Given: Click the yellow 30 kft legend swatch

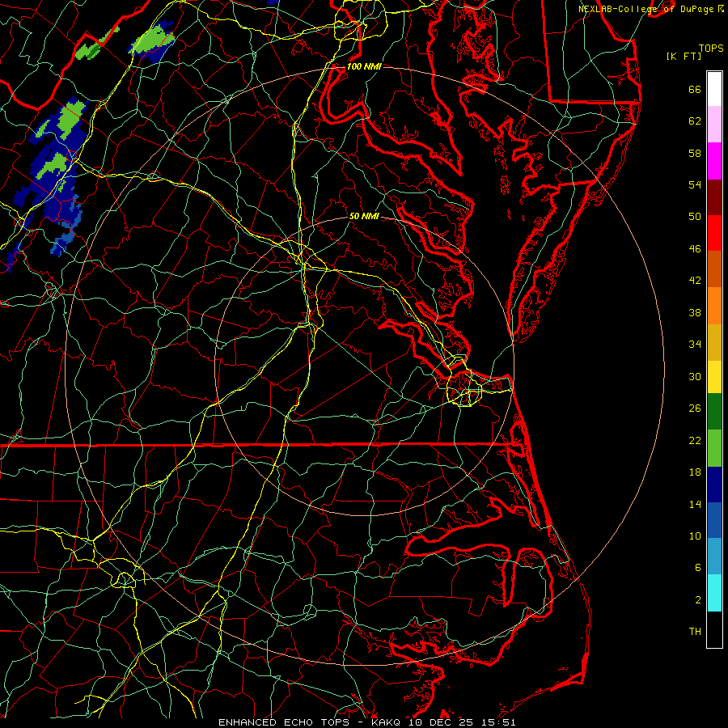Looking at the screenshot, I should click(x=714, y=377).
